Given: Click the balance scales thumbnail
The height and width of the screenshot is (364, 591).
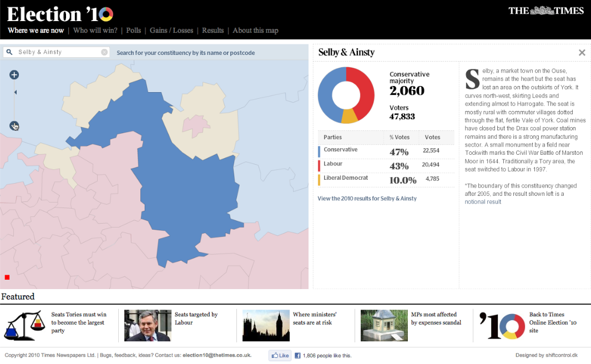Looking at the screenshot, I should tap(24, 326).
